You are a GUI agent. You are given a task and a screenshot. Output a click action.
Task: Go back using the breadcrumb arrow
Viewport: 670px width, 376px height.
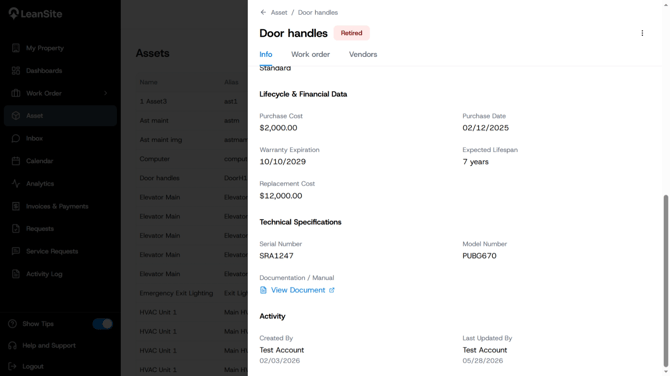click(263, 12)
